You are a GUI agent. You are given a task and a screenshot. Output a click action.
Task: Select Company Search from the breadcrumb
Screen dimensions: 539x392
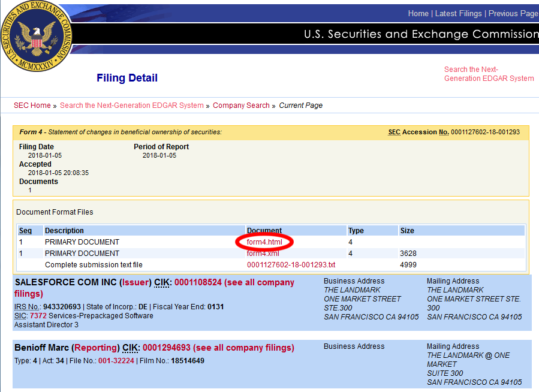(241, 105)
